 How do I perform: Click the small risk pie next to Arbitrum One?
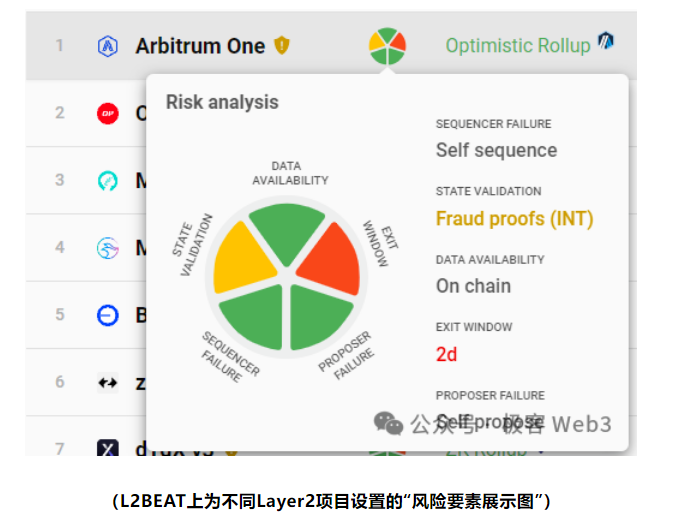(x=387, y=45)
